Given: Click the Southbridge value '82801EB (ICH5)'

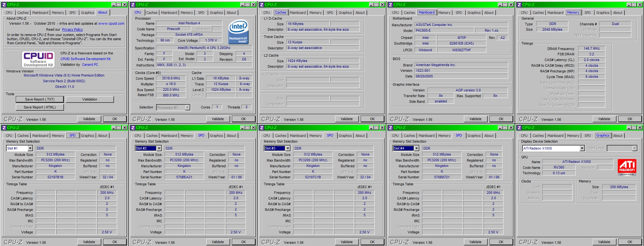Looking at the screenshot, I should [x=462, y=43].
